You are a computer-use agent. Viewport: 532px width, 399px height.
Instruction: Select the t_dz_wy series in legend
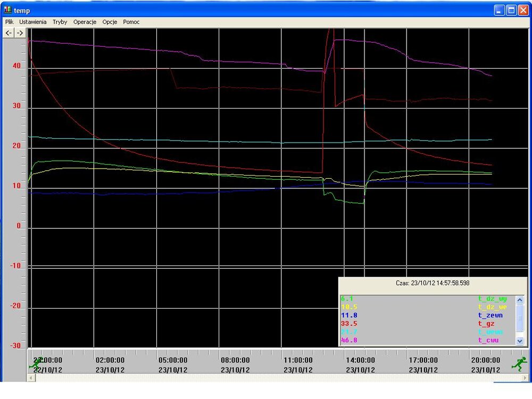492,299
